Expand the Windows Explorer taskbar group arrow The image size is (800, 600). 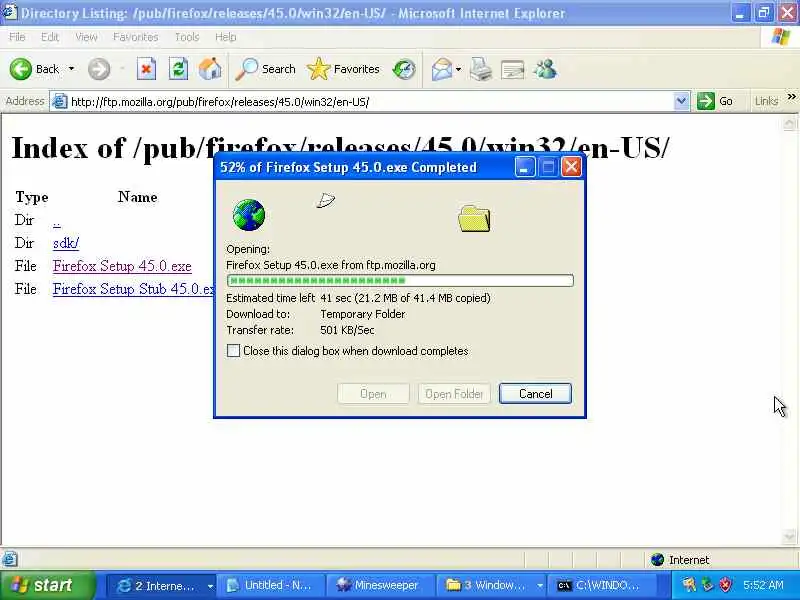pyautogui.click(x=539, y=586)
